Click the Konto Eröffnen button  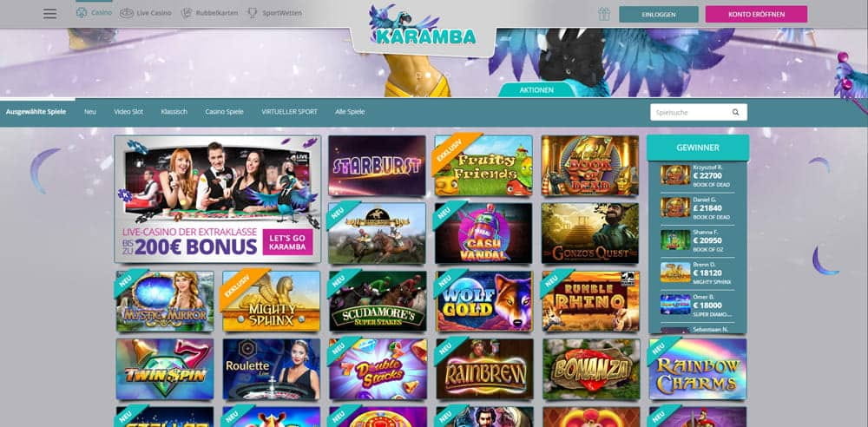[756, 15]
